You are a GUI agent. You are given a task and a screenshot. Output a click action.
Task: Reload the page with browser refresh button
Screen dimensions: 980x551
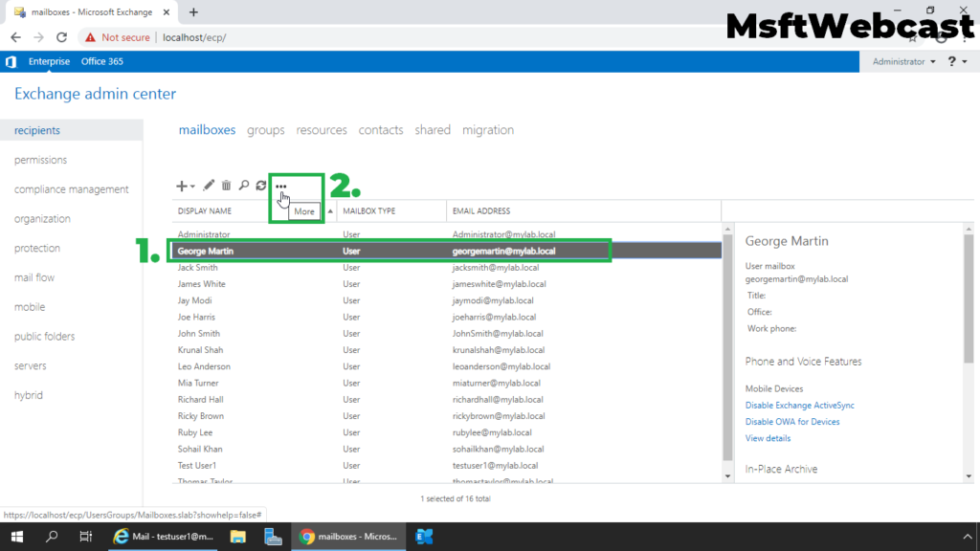(61, 37)
